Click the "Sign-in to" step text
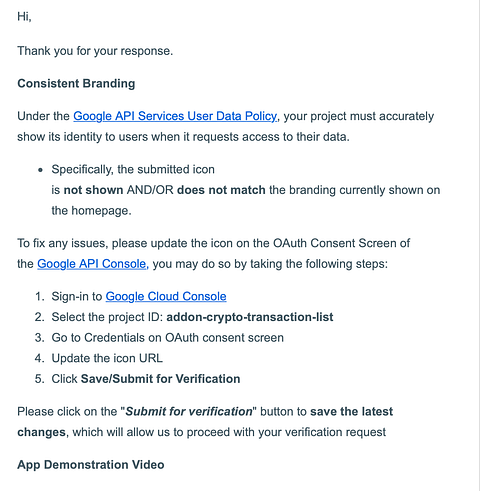The height and width of the screenshot is (491, 480). pos(77,296)
